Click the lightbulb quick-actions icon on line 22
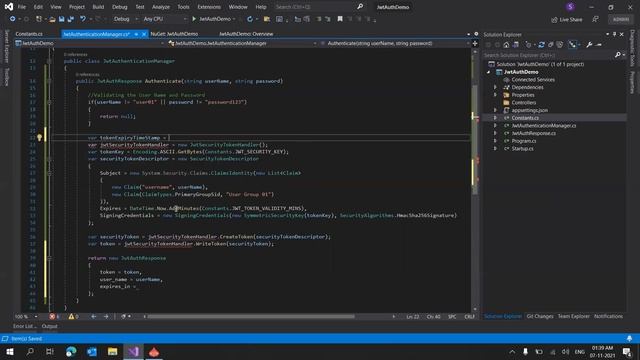This screenshot has height=360, width=640. tap(40, 138)
